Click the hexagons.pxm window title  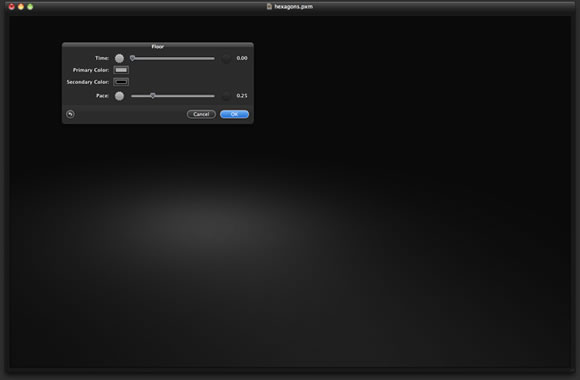293,6
